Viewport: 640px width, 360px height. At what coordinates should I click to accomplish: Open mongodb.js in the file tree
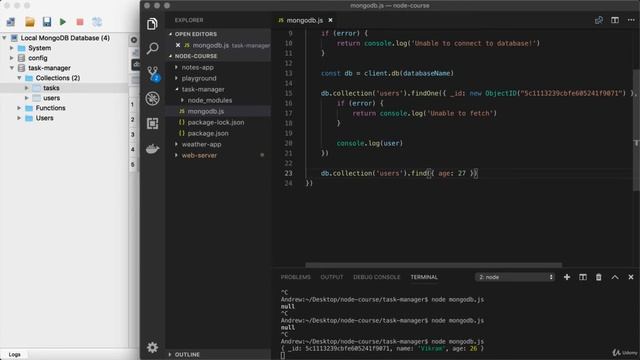206,111
